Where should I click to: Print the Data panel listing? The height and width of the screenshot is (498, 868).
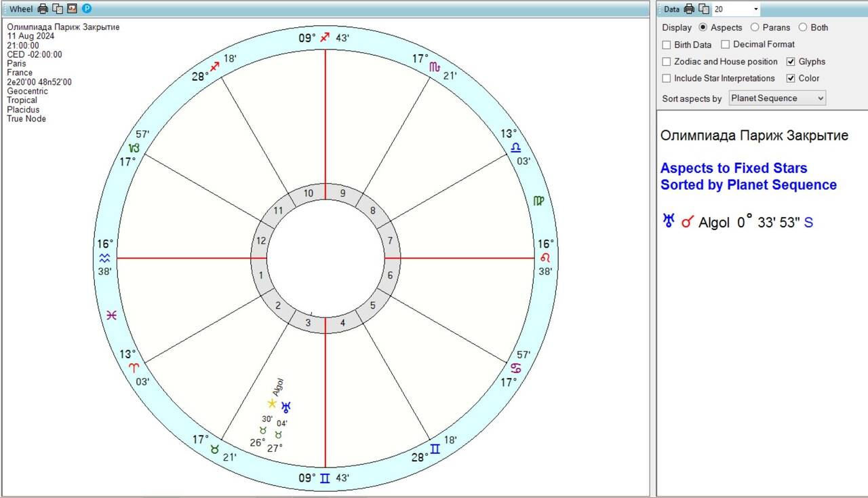[x=690, y=9]
